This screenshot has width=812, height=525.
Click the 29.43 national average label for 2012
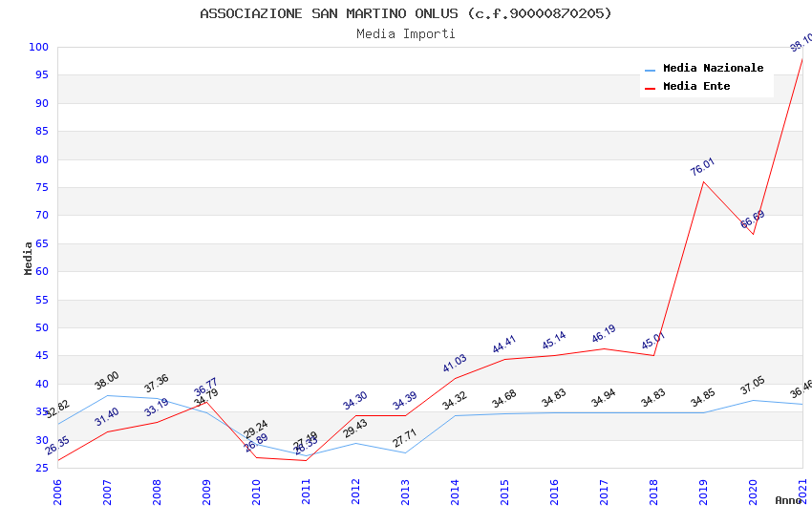(355, 429)
